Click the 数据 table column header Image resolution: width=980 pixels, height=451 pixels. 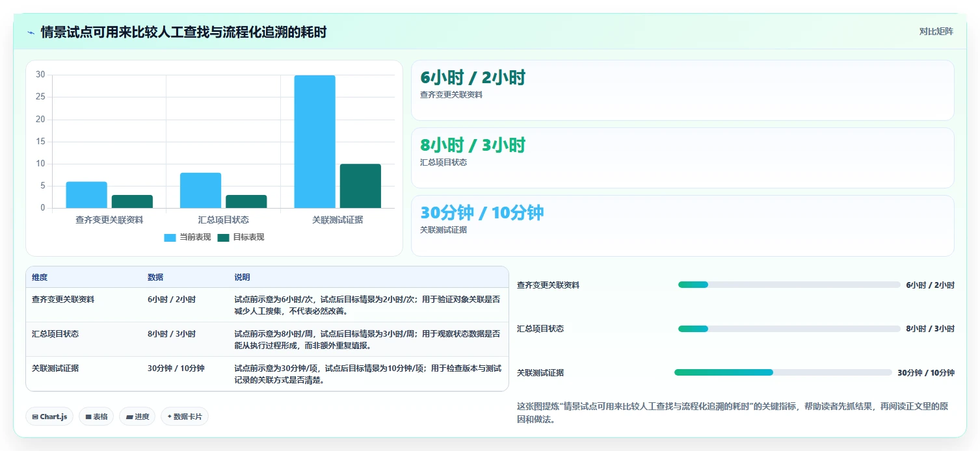[x=155, y=277]
